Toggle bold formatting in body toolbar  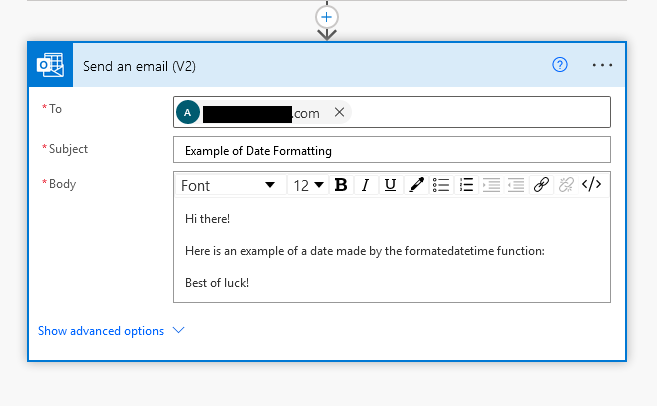click(341, 185)
